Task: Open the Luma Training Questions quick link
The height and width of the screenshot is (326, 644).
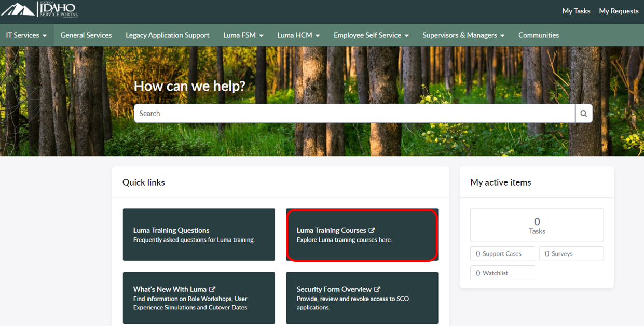Action: pyautogui.click(x=199, y=235)
